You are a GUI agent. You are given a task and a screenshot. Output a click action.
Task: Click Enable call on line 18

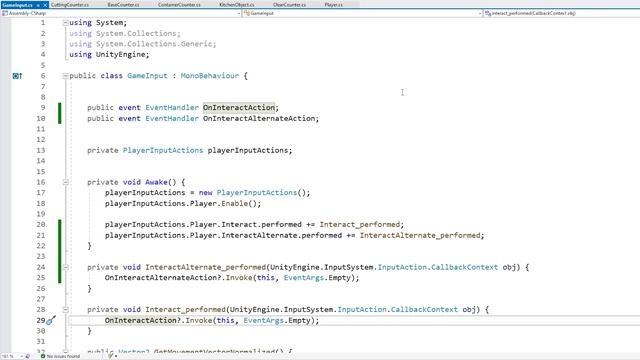coord(235,204)
